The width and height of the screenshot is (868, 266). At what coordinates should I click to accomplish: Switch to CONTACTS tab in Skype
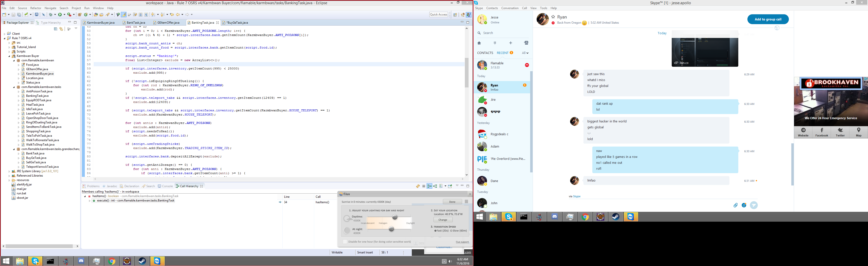point(485,53)
